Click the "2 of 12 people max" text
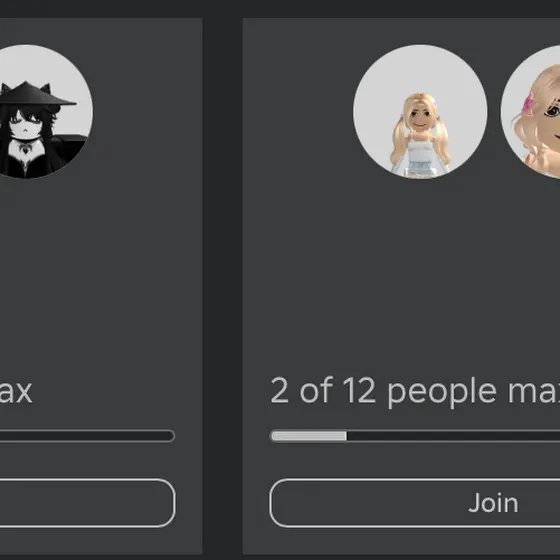The height and width of the screenshot is (560, 560). [415, 391]
